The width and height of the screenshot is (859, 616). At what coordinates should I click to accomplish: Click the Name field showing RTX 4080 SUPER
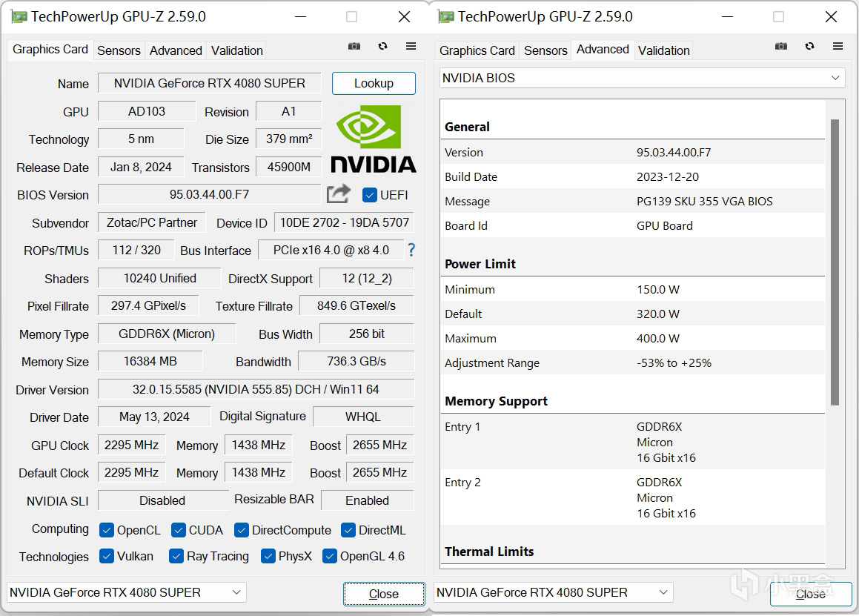click(x=209, y=83)
